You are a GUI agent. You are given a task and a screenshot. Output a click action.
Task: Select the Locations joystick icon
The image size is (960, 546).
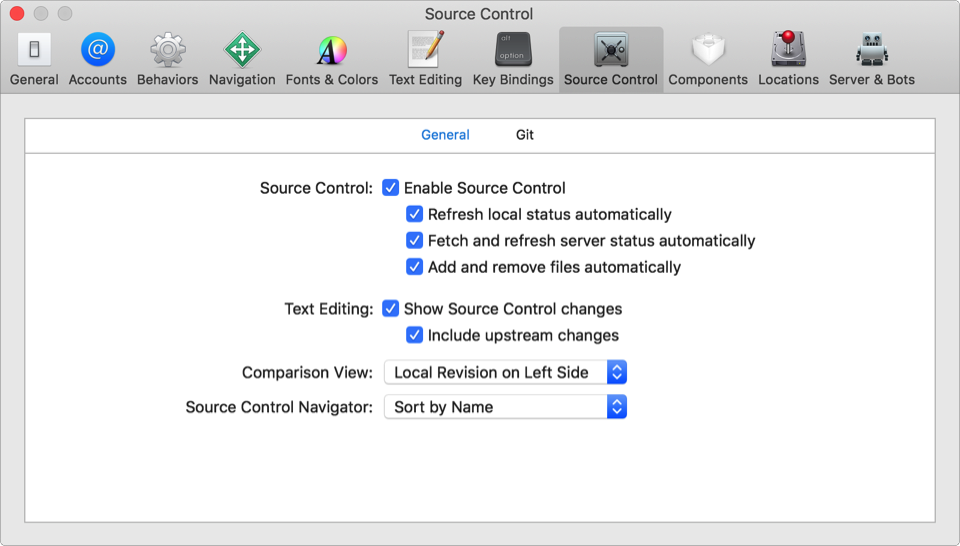[788, 50]
